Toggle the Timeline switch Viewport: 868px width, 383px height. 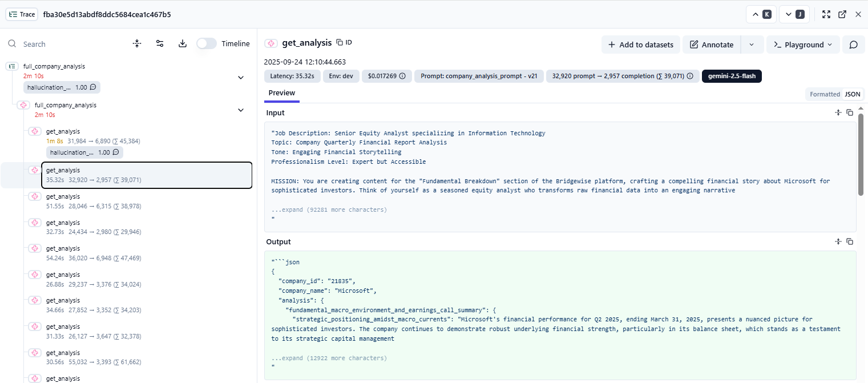click(x=207, y=44)
